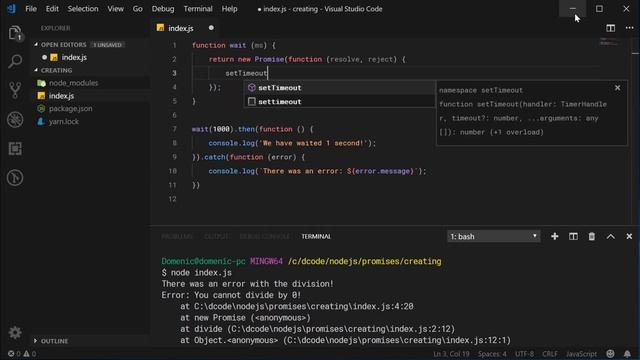Click the VS Code logo icon
The image size is (640, 360).
coord(11,9)
